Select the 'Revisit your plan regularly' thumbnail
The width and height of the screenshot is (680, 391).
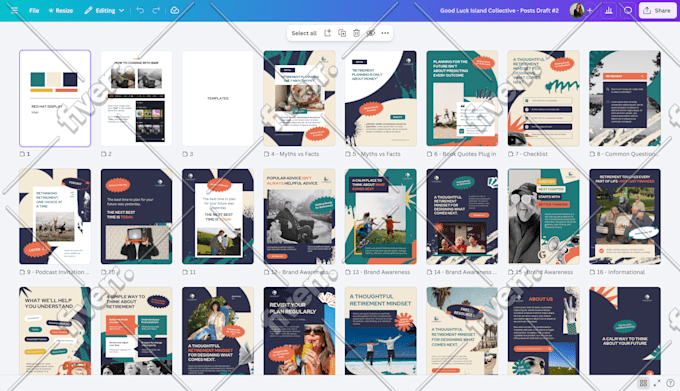(x=299, y=331)
